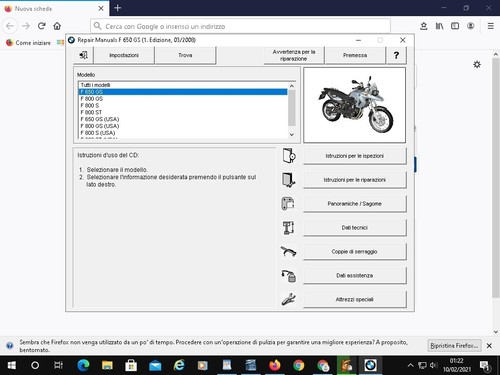The width and height of the screenshot is (500, 375).
Task: Click Firefox back arrow
Action: click(x=10, y=26)
